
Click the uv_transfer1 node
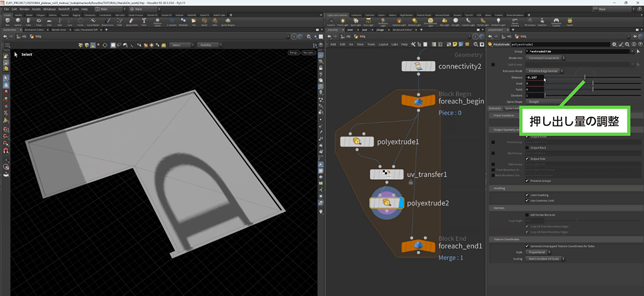386,174
